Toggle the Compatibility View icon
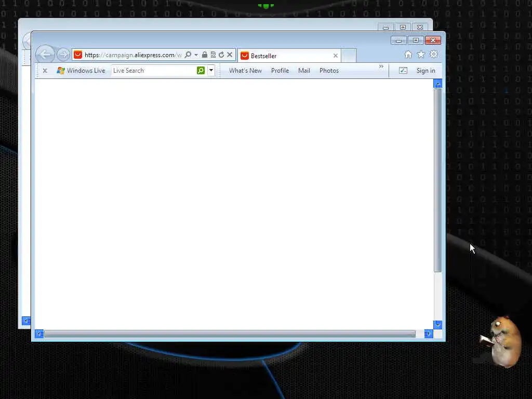 213,55
